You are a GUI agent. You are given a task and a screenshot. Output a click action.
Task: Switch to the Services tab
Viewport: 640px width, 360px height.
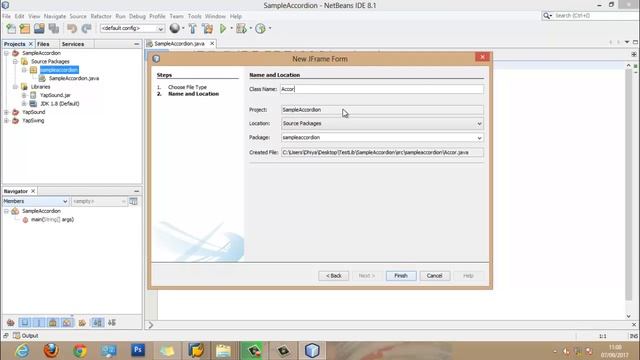click(73, 44)
